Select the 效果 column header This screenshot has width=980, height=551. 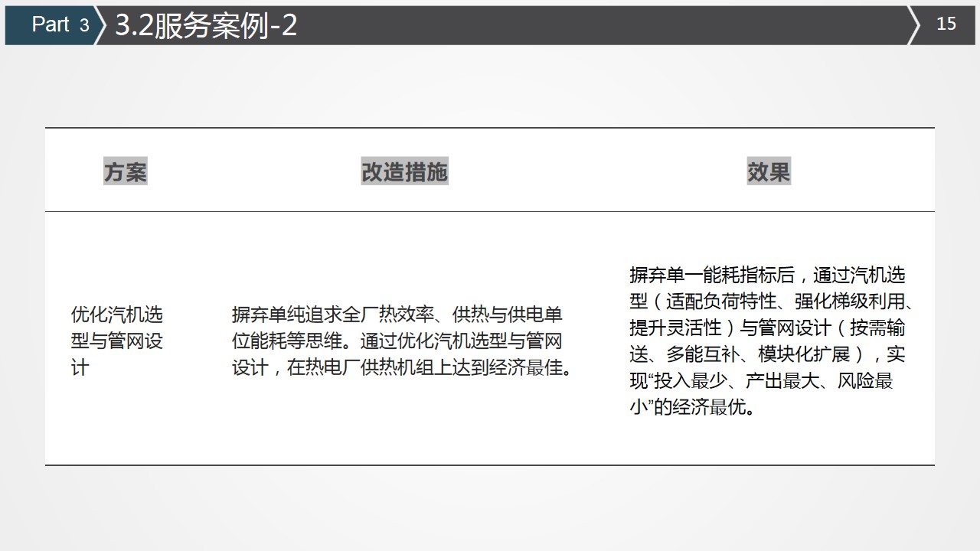click(x=768, y=172)
